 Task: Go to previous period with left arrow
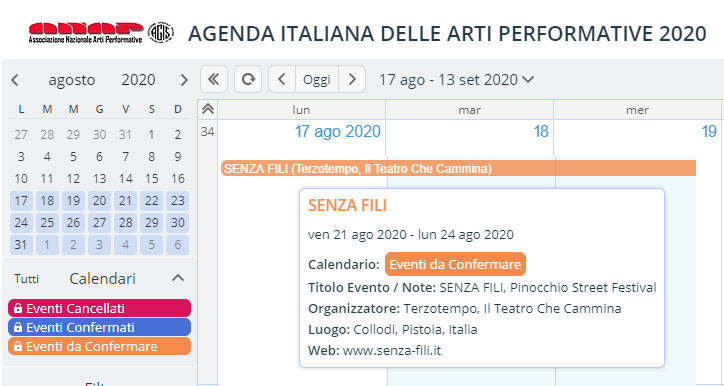(282, 79)
